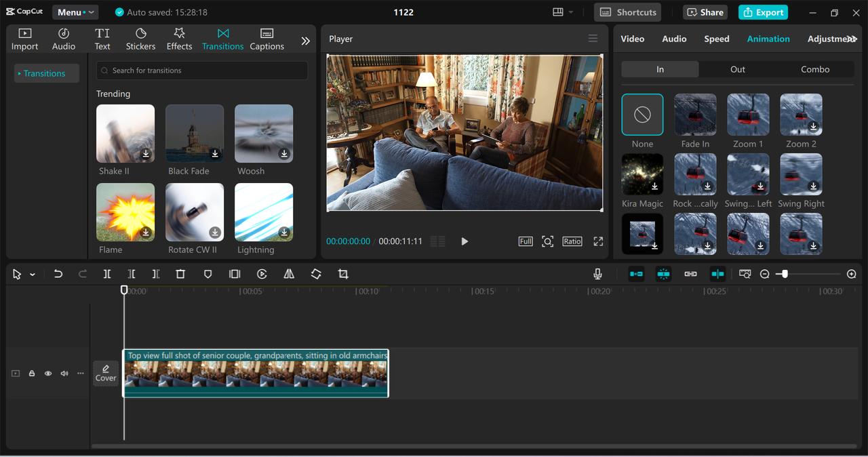Select the Lightning transition thumbnail
Screen dimensions: 868x457
[x=264, y=212]
